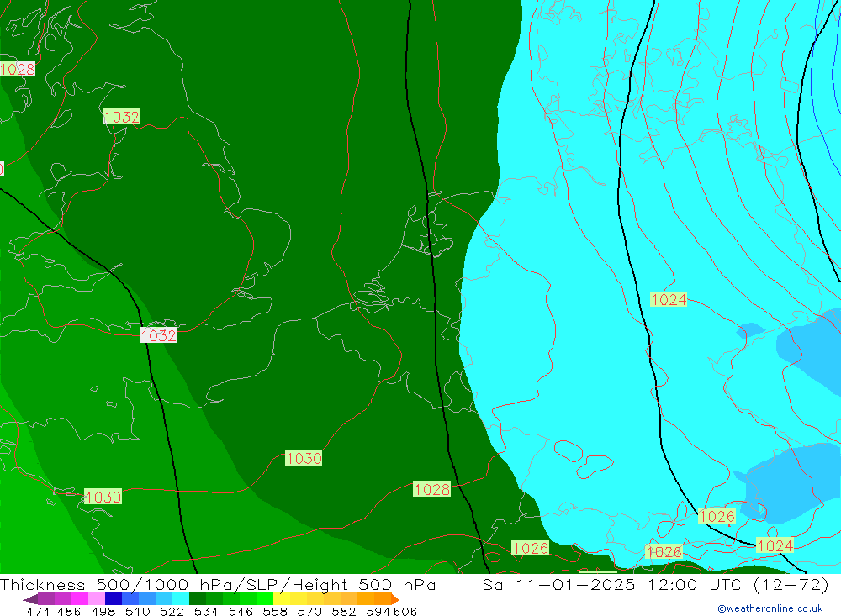Click the 486 value under the legend
The height and width of the screenshot is (616, 841).
69,611
